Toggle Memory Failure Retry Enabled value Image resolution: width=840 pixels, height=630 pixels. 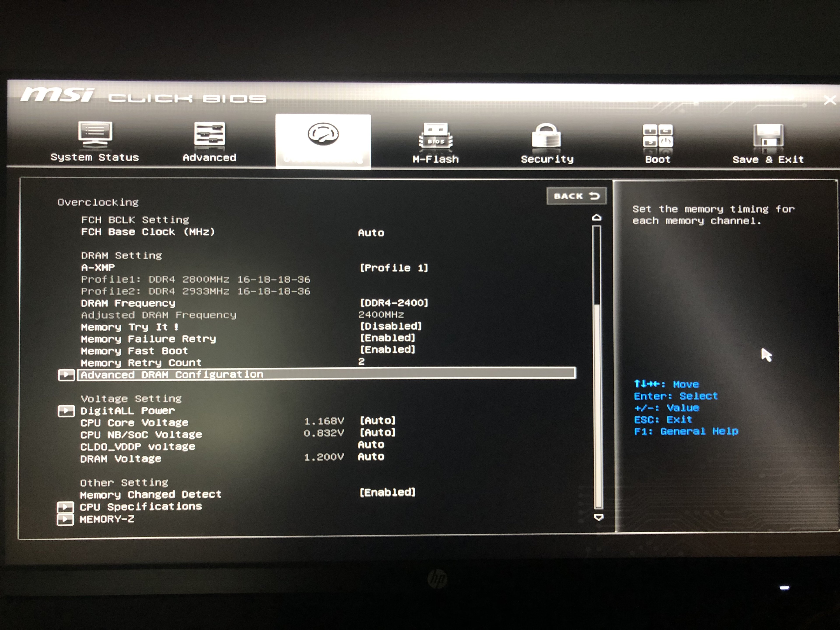pyautogui.click(x=387, y=338)
